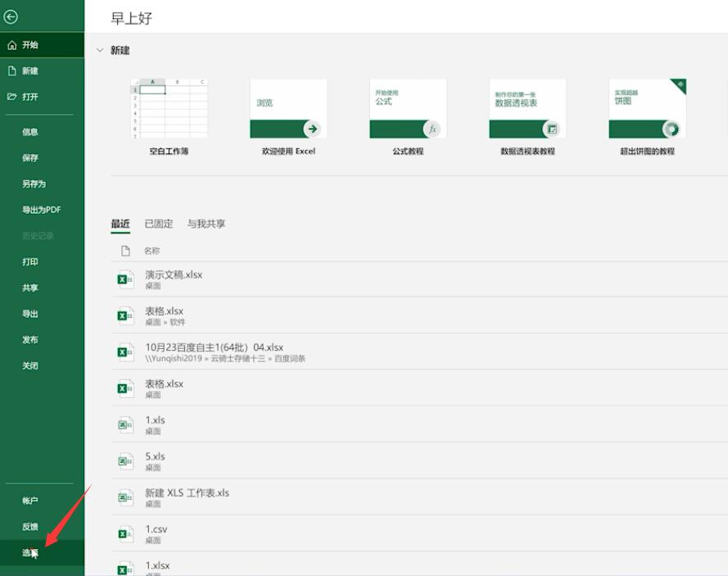Click the pivot icon on 数据透视表教程 template
Image resolution: width=728 pixels, height=576 pixels.
click(552, 129)
